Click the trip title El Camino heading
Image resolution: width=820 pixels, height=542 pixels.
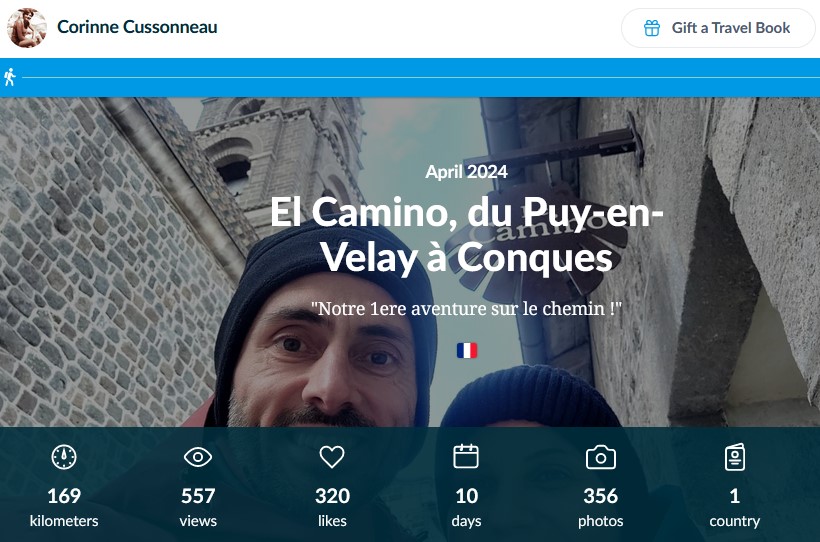466,234
